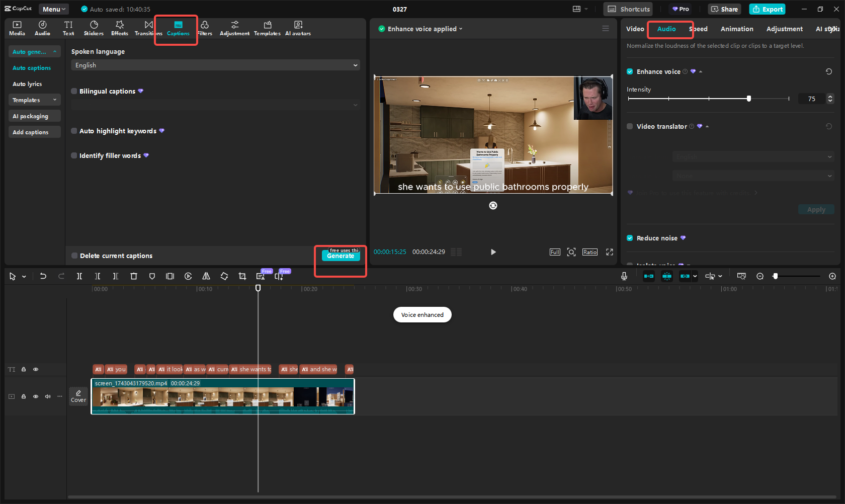Open the Spoken language English dropdown

[x=215, y=65]
